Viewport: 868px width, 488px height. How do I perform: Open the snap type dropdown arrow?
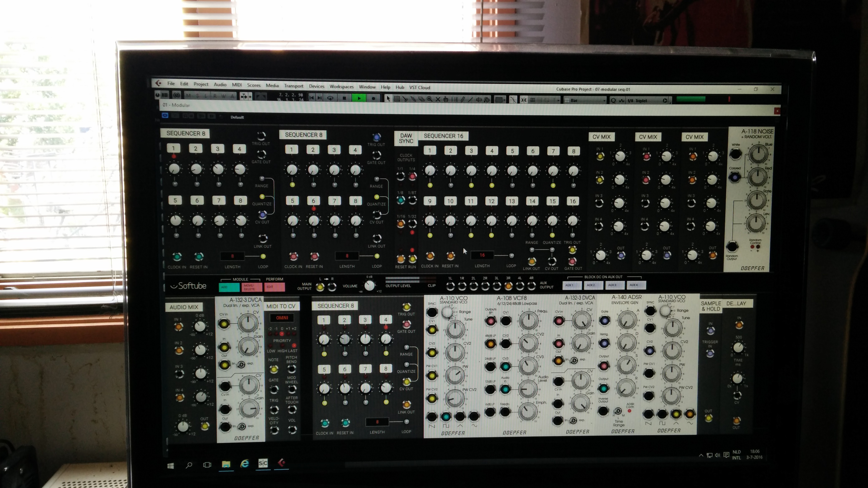[558, 100]
